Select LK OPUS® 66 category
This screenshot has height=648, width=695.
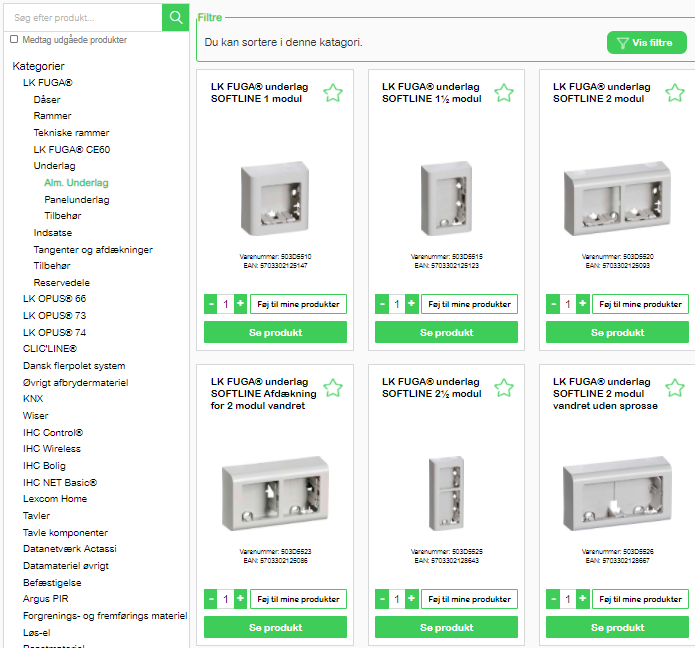(55, 298)
